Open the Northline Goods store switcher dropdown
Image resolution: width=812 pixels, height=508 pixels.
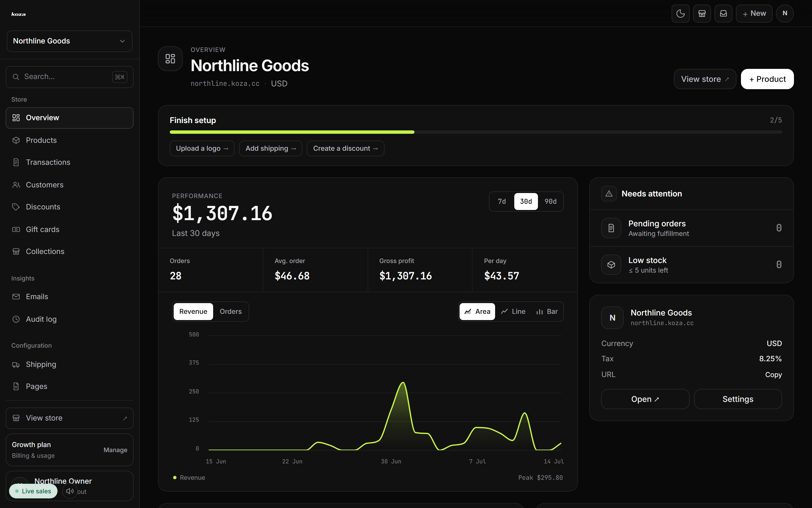pos(69,41)
